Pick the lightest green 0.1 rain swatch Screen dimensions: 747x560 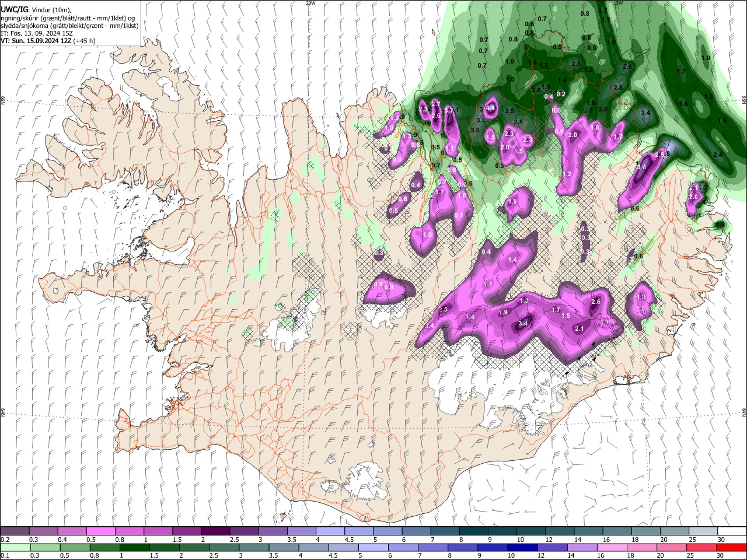pyautogui.click(x=15, y=547)
